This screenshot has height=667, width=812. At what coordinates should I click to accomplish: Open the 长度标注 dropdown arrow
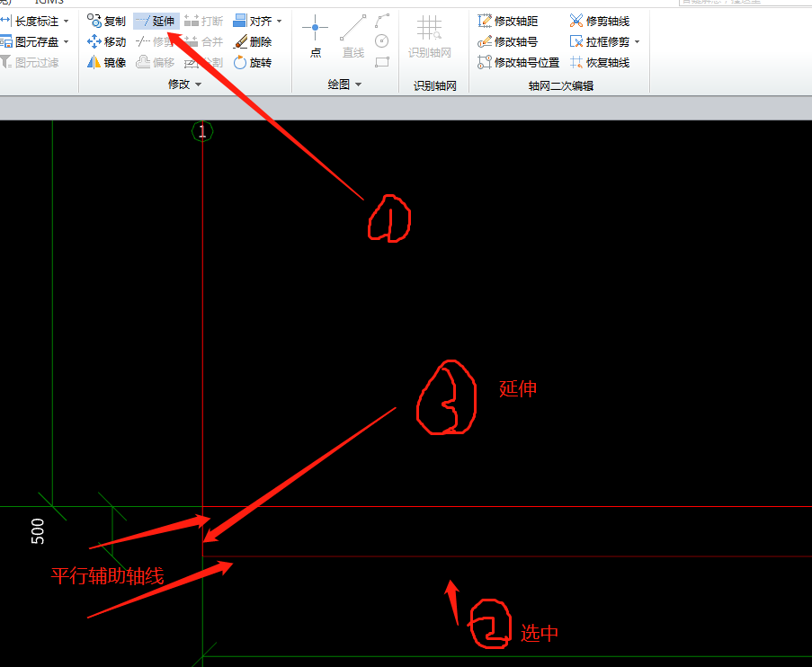(x=66, y=22)
